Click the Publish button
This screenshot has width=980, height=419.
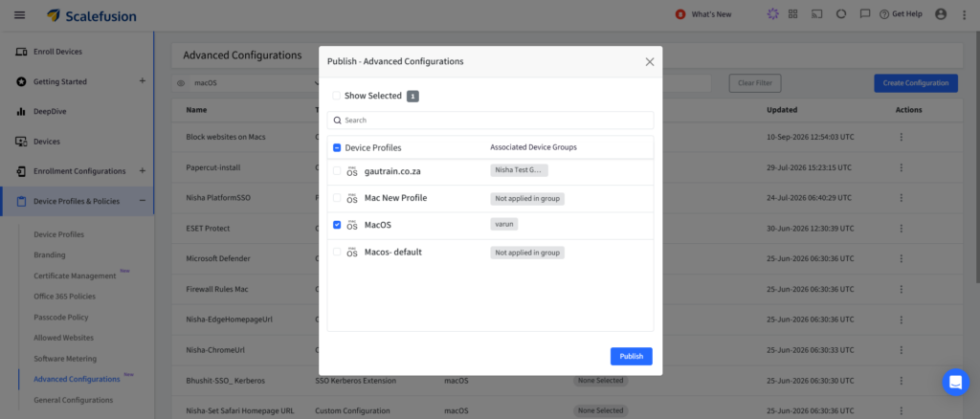(x=632, y=356)
